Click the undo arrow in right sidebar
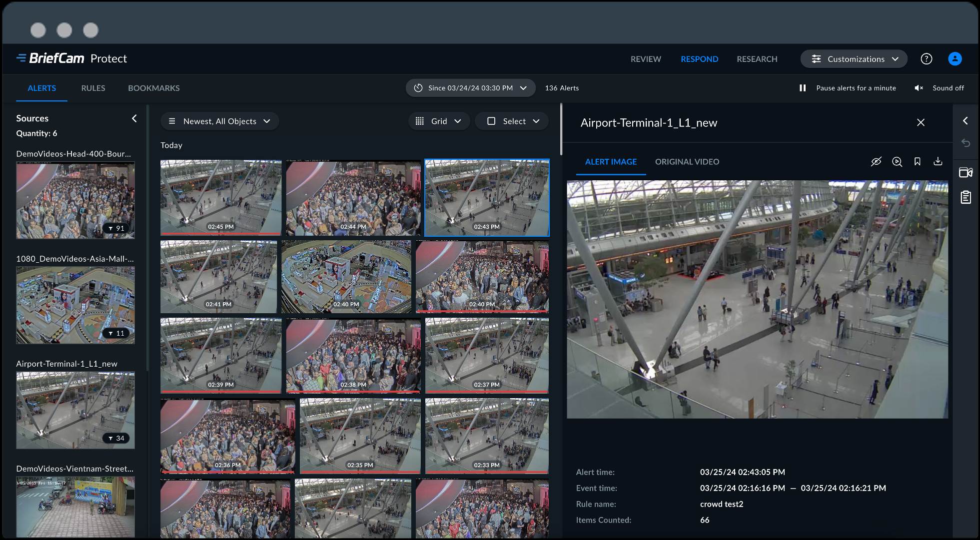The height and width of the screenshot is (540, 980). (x=966, y=143)
